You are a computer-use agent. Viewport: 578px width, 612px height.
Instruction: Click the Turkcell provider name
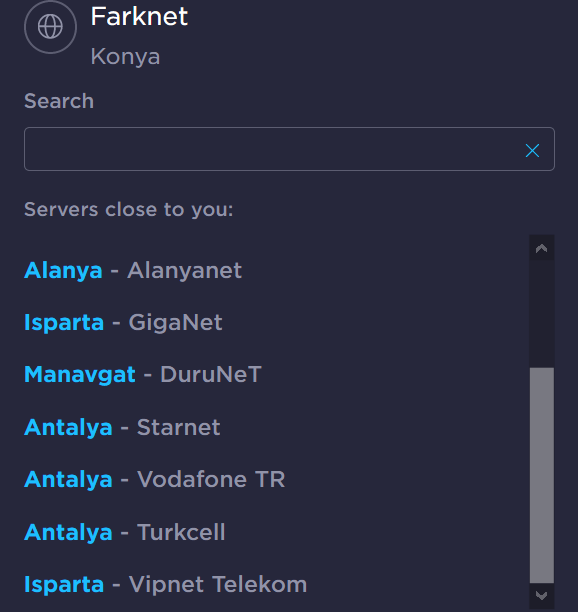tap(181, 532)
